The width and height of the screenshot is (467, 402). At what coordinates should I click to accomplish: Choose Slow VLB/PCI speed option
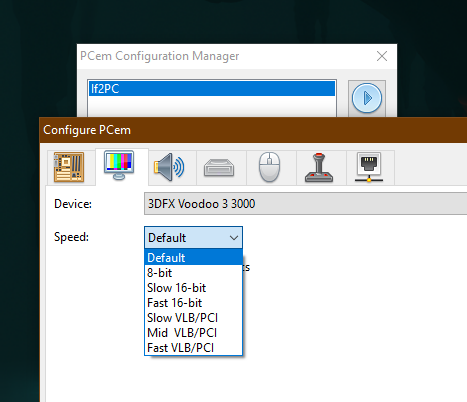click(x=193, y=318)
